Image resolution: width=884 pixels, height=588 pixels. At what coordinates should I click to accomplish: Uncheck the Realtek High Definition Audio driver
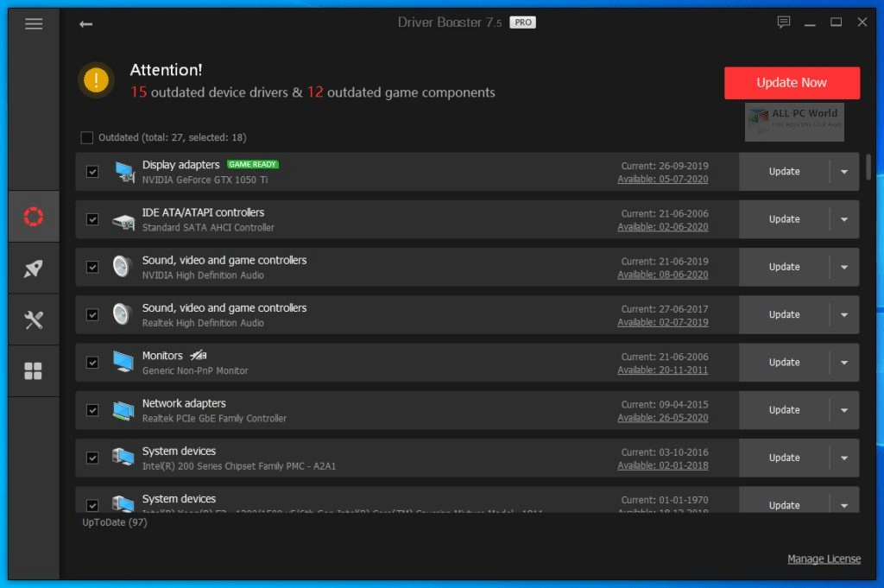pyautogui.click(x=92, y=314)
